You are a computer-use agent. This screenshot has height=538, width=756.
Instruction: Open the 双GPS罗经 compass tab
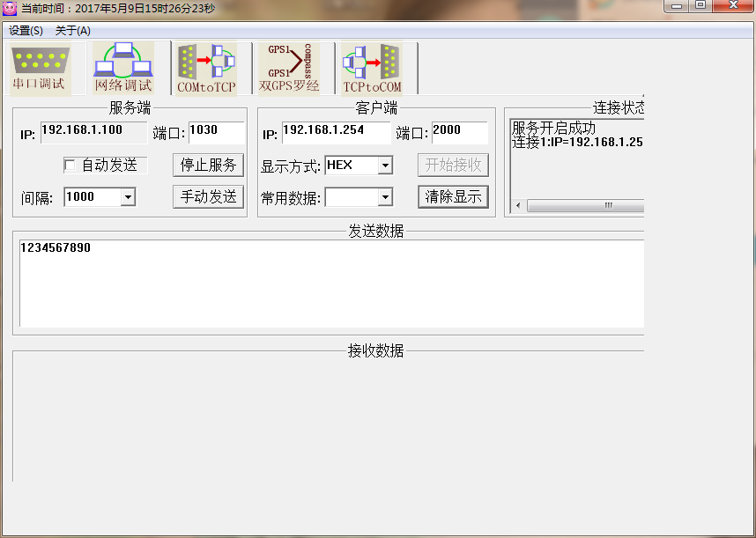(x=289, y=68)
